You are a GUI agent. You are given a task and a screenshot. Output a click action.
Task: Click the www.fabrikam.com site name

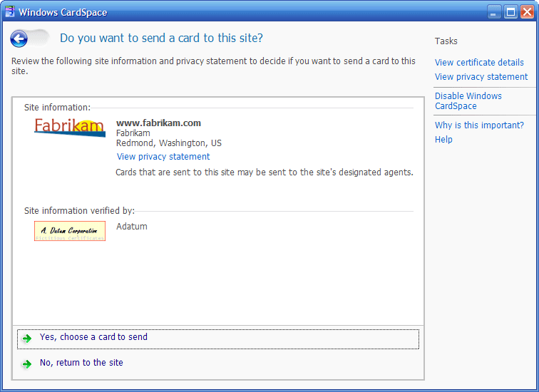tap(158, 123)
